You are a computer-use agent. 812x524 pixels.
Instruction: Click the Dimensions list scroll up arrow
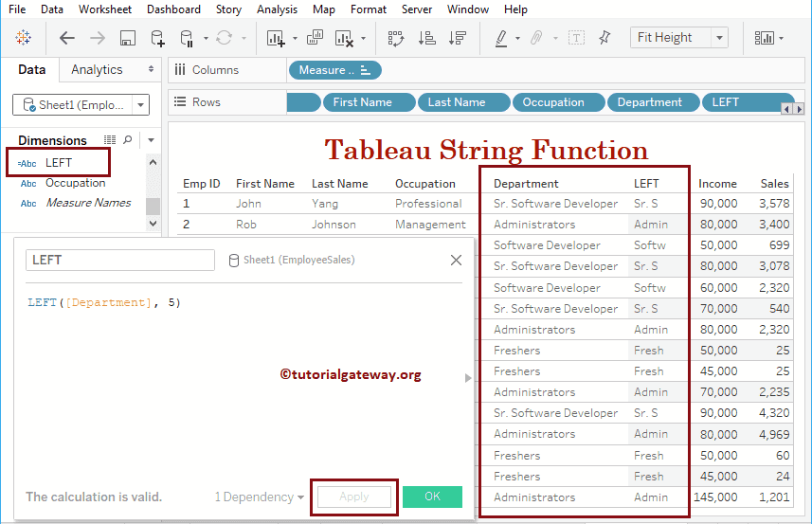[153, 162]
